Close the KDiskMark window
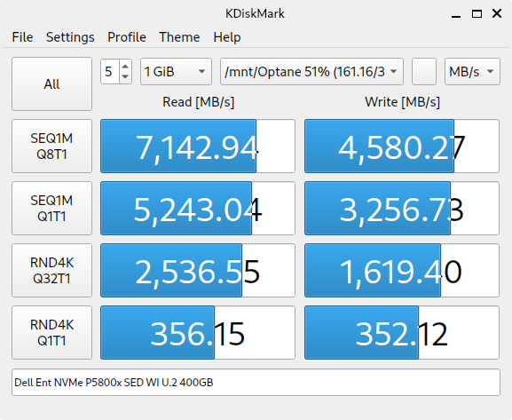The image size is (512, 420). point(497,13)
